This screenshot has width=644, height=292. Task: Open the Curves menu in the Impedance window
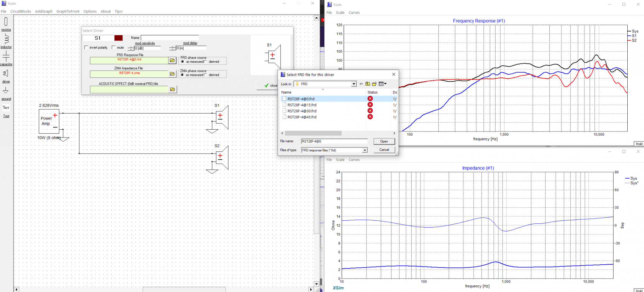pyautogui.click(x=354, y=160)
